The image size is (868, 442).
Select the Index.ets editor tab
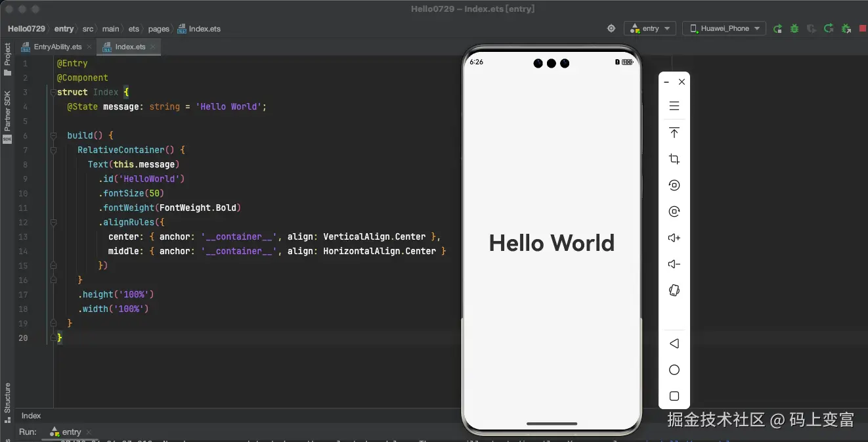tap(129, 47)
